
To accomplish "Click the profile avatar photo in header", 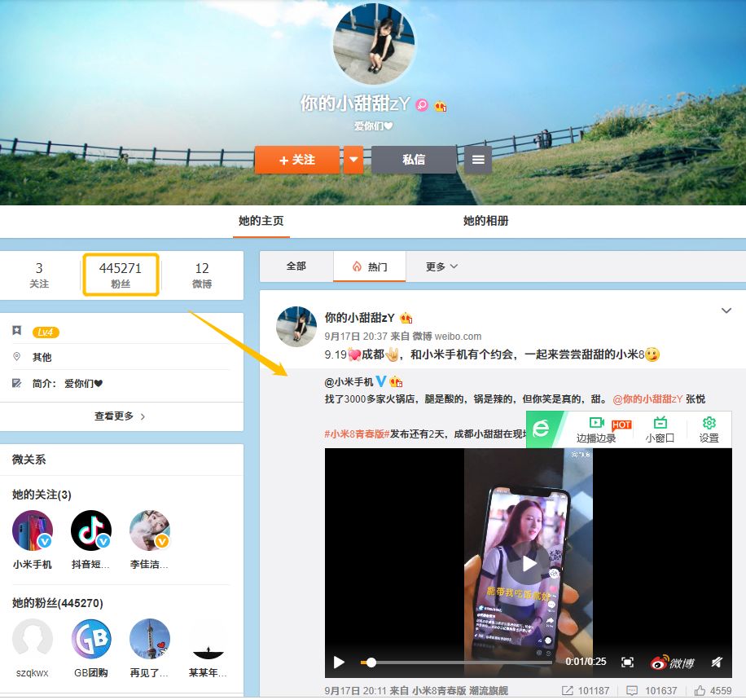I will click(374, 44).
